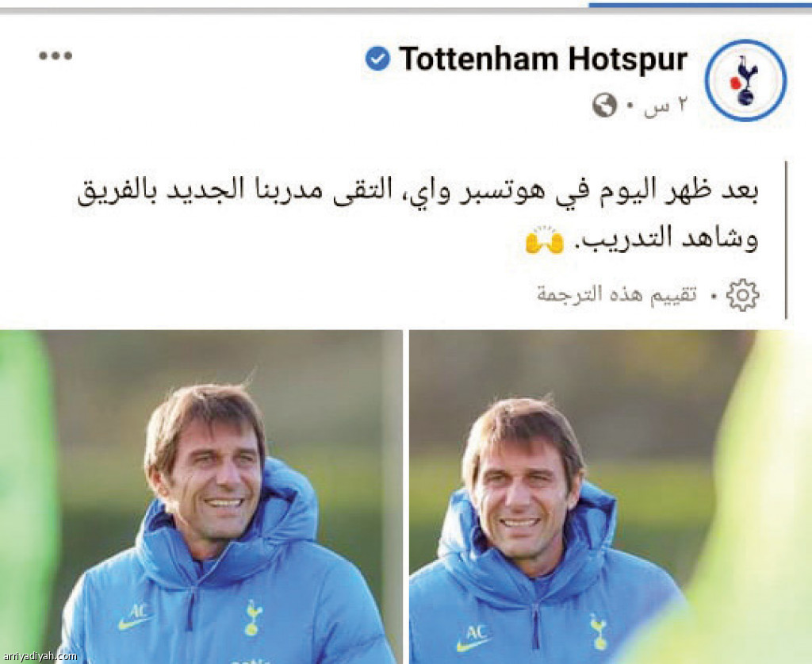Open the right photo of the smiling coach
This screenshot has width=812, height=664.
[611, 497]
